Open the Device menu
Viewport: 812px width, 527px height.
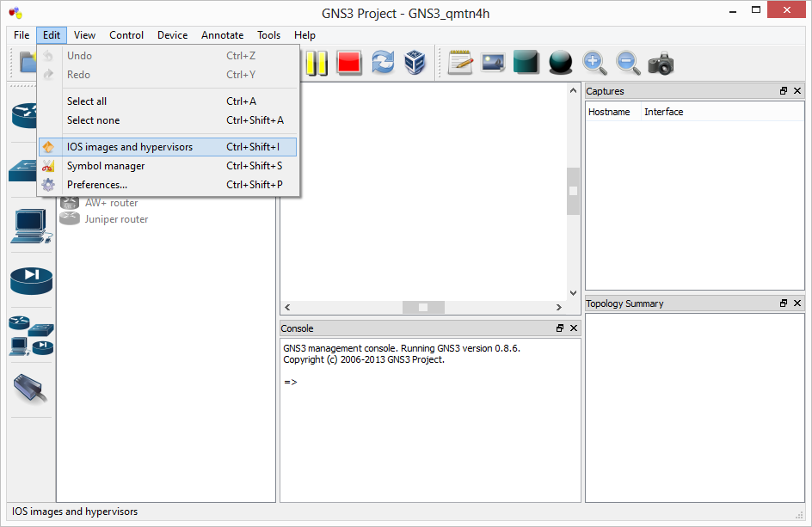[172, 34]
